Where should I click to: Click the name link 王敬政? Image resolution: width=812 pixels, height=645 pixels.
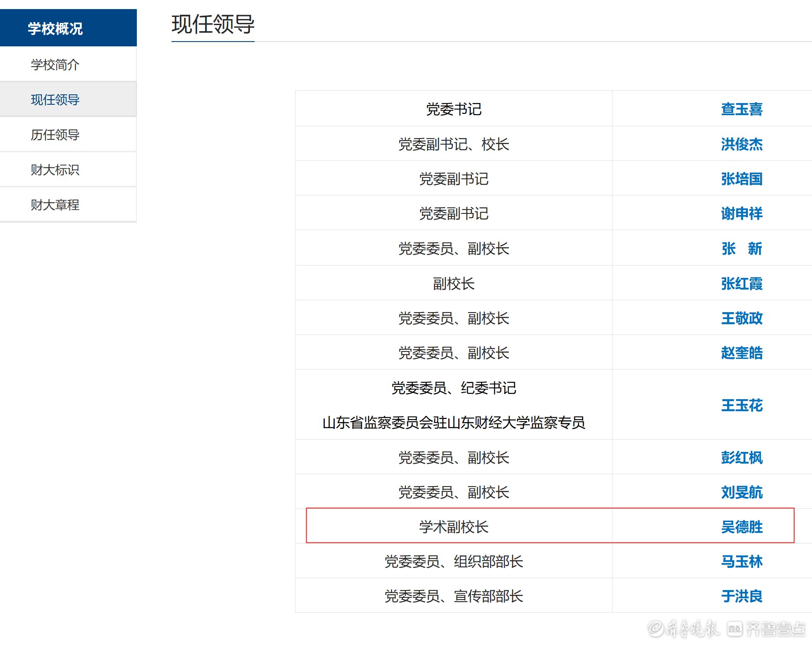pyautogui.click(x=741, y=318)
